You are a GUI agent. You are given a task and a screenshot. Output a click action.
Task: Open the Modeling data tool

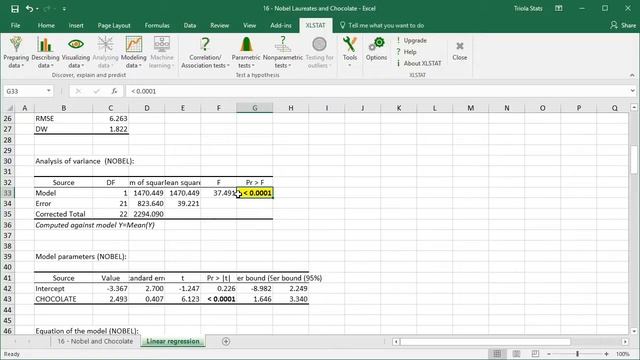click(x=133, y=52)
